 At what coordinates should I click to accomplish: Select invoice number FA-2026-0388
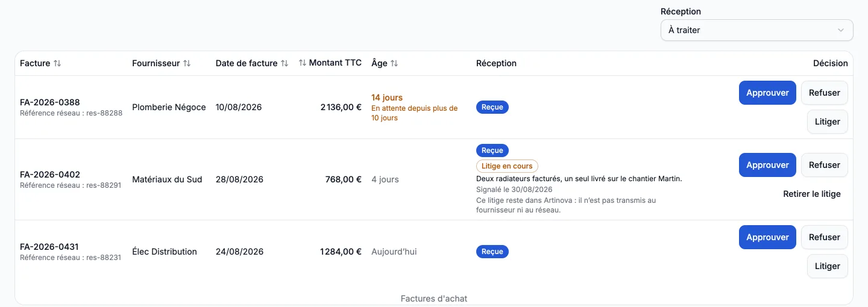[50, 102]
